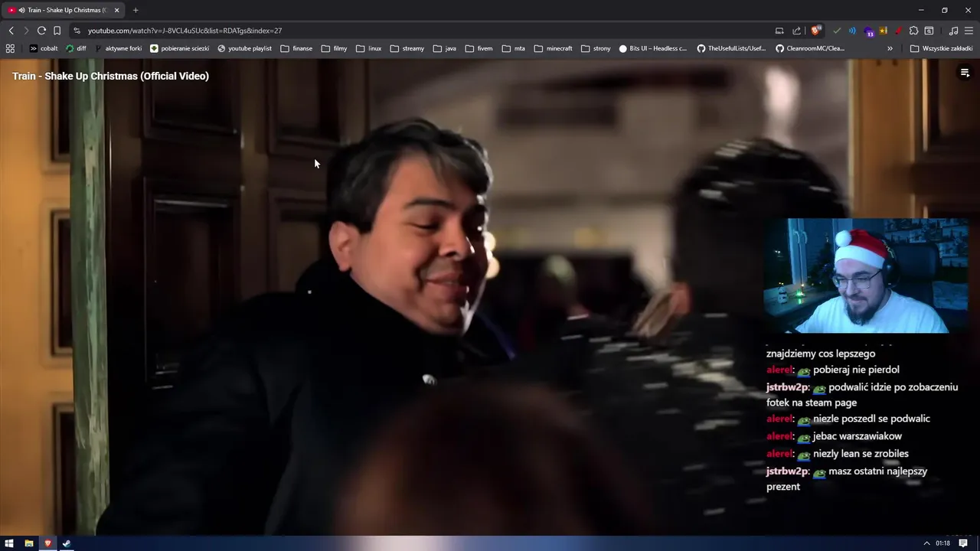This screenshot has height=551, width=980.
Task: Open the diff bookmark
Action: (x=77, y=48)
